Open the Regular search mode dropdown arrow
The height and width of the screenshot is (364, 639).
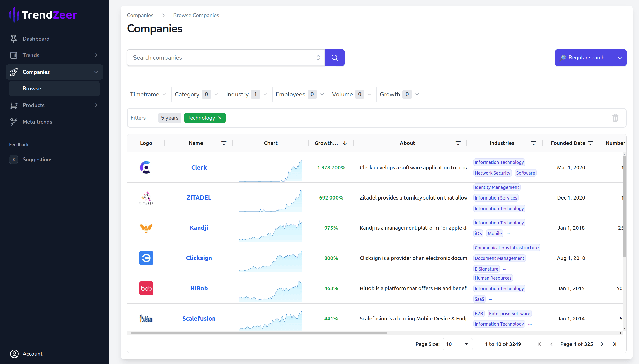[x=620, y=58]
